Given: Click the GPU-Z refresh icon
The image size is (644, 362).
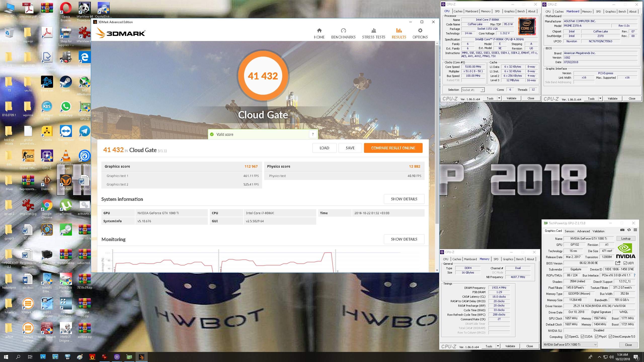Looking at the screenshot, I should (x=629, y=230).
